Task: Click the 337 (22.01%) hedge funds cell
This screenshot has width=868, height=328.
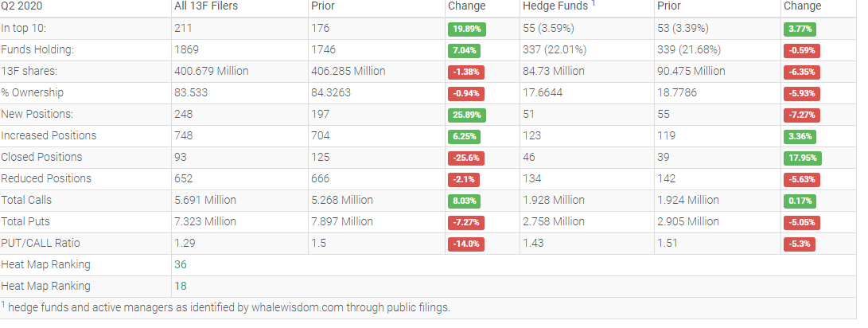Action: tap(555, 49)
